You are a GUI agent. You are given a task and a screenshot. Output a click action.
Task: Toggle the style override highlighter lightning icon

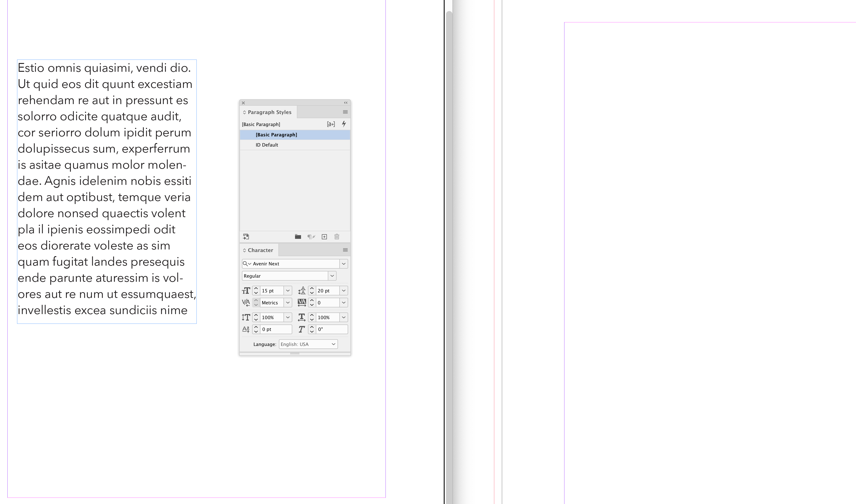click(x=344, y=124)
